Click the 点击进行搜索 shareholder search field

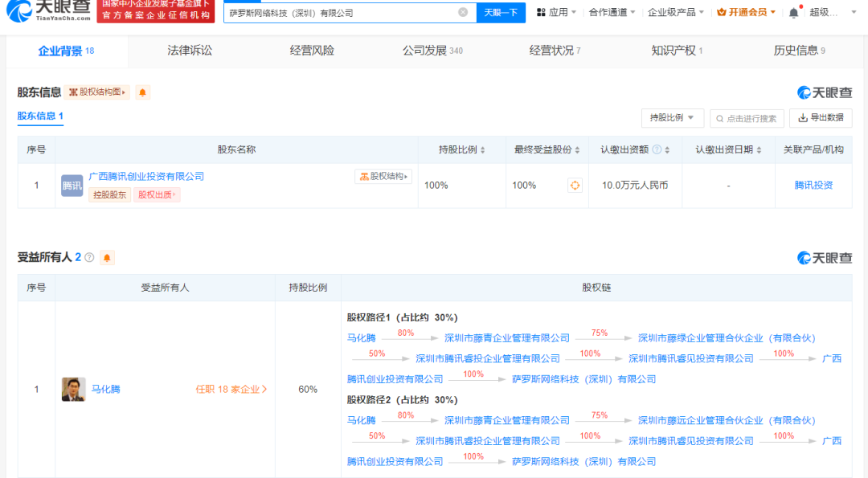747,118
